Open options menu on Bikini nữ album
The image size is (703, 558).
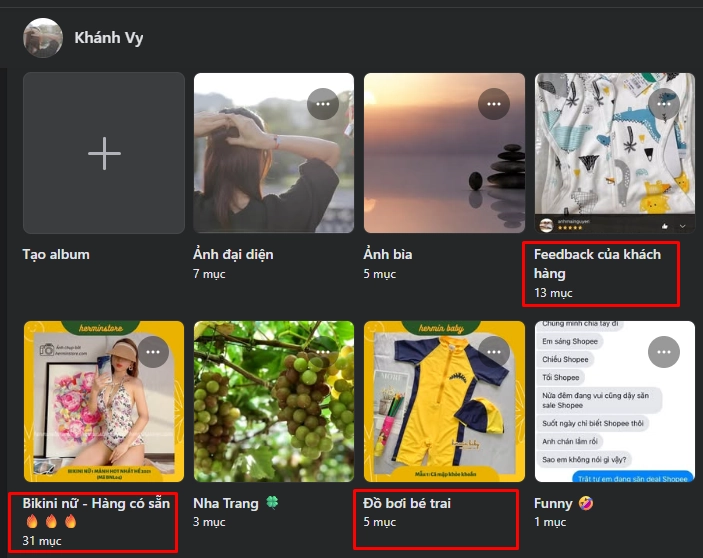pos(153,352)
